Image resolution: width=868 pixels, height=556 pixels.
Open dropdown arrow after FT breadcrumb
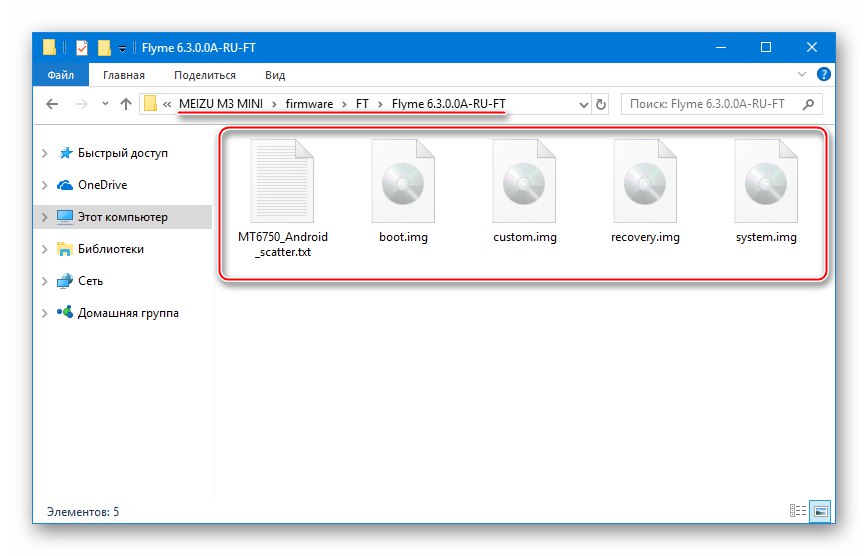coord(380,104)
